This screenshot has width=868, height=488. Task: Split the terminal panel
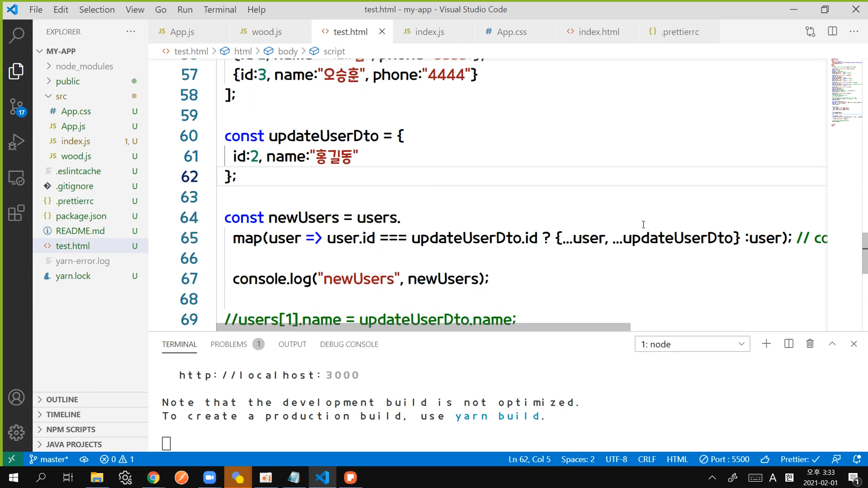coord(789,344)
